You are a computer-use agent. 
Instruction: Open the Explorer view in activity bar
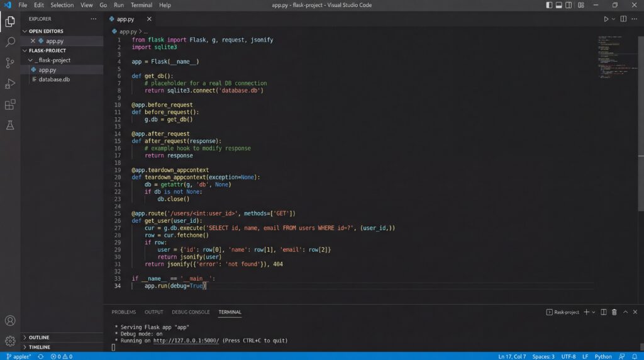click(x=10, y=21)
